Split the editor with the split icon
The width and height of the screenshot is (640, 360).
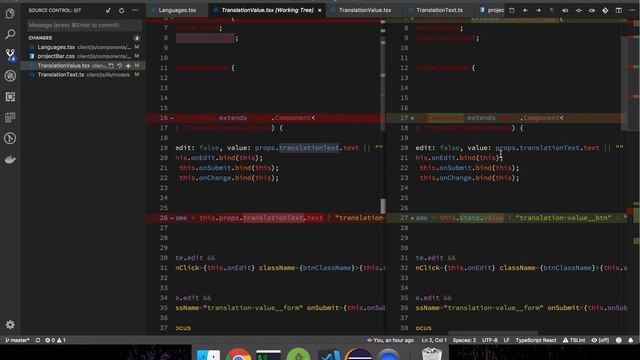coord(619,10)
